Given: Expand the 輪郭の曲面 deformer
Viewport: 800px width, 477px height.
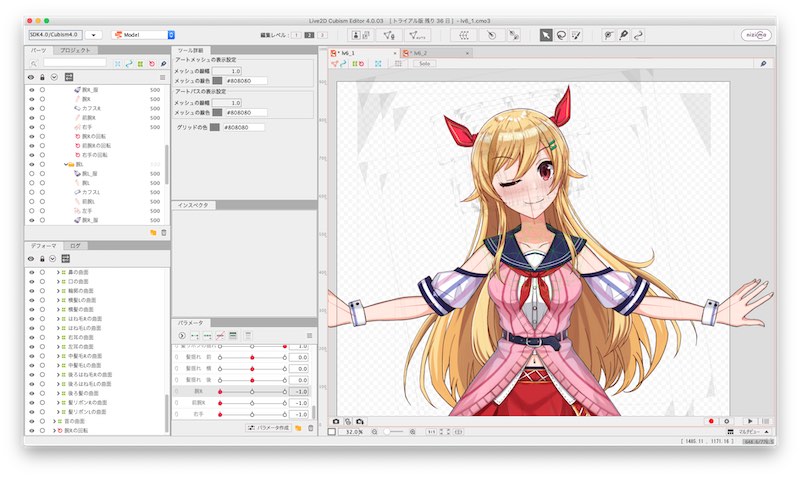Looking at the screenshot, I should pos(58,291).
